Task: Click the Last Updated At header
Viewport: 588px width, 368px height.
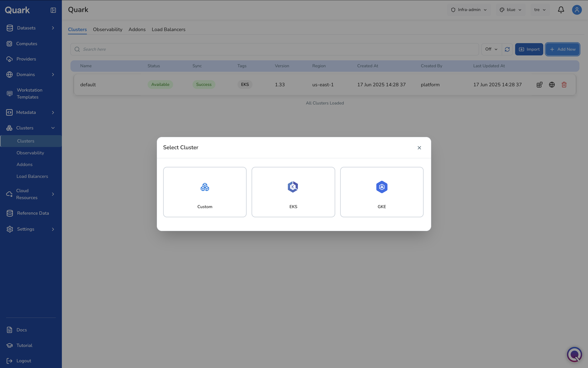Action: coord(489,66)
